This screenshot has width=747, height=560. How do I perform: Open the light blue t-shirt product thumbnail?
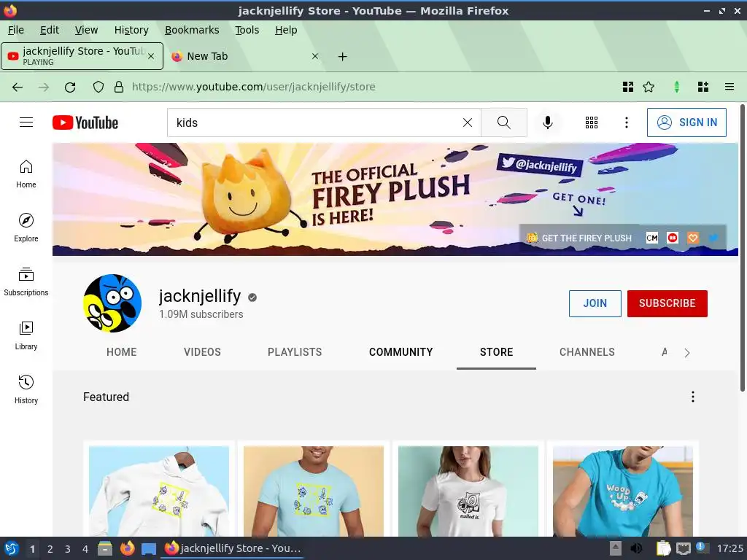pyautogui.click(x=314, y=491)
